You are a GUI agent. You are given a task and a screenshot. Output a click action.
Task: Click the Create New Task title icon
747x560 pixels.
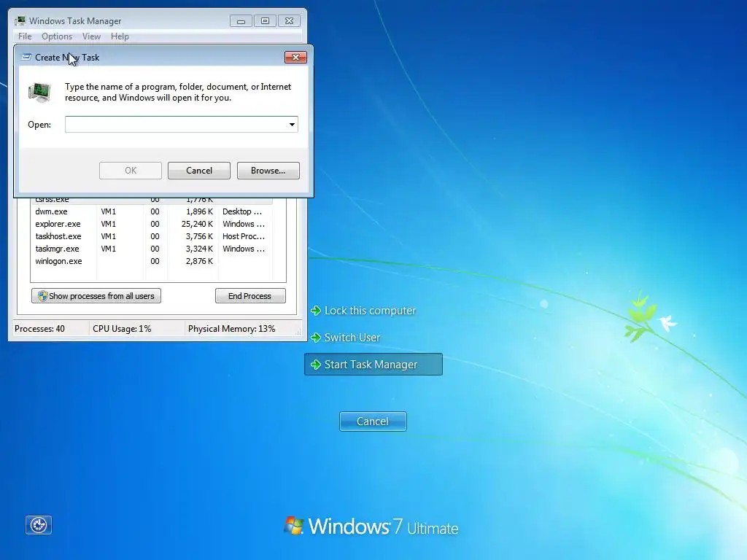point(26,57)
